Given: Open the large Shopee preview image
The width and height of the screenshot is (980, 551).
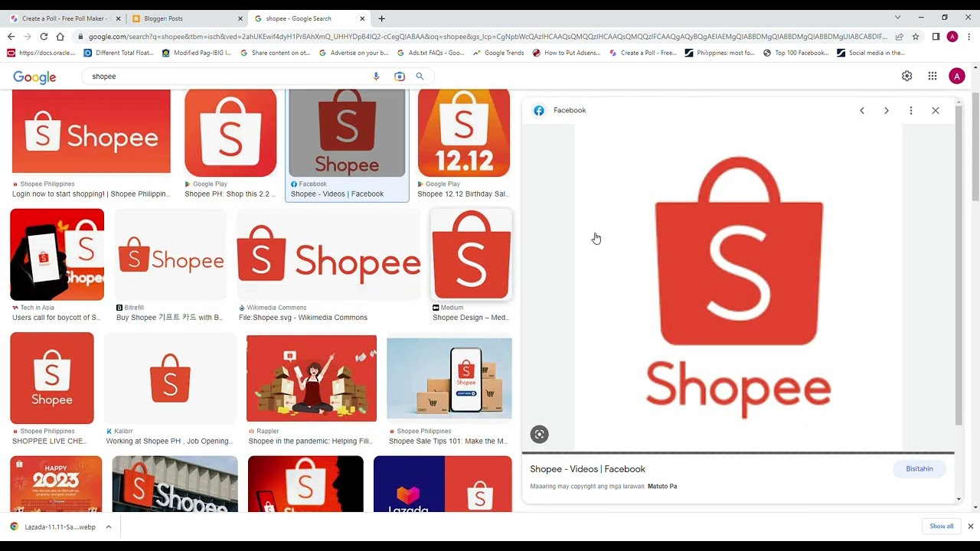Looking at the screenshot, I should [739, 288].
